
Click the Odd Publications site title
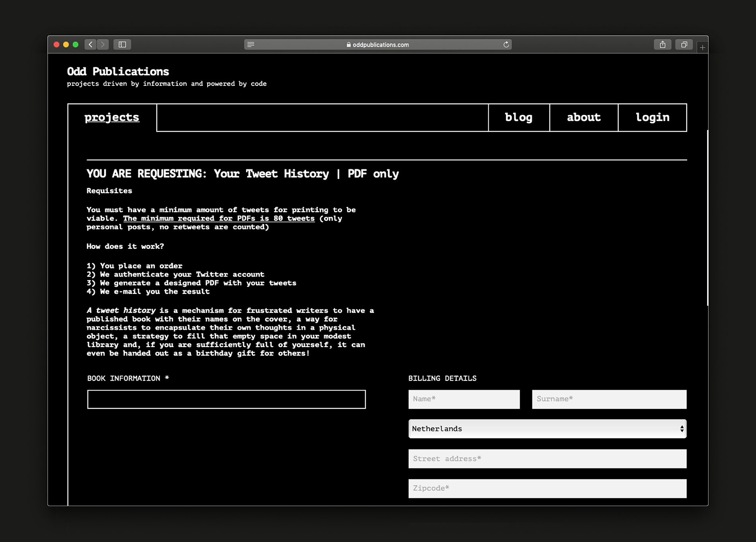pyautogui.click(x=118, y=72)
